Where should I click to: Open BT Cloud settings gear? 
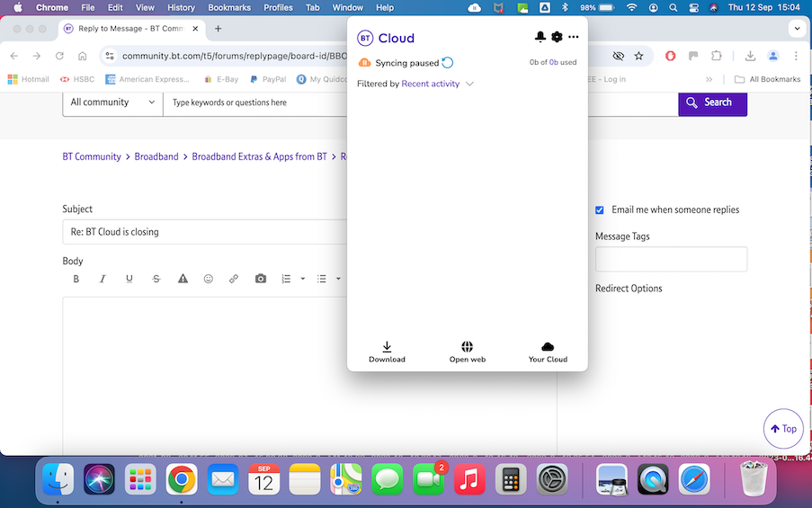[557, 37]
